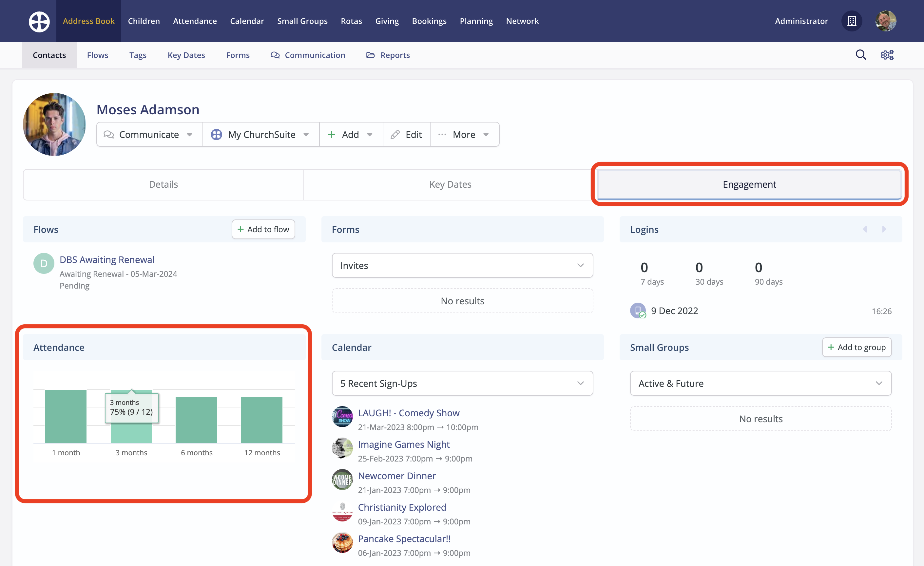Click the 12 months attendance bar
The width and height of the screenshot is (924, 566).
tap(261, 420)
